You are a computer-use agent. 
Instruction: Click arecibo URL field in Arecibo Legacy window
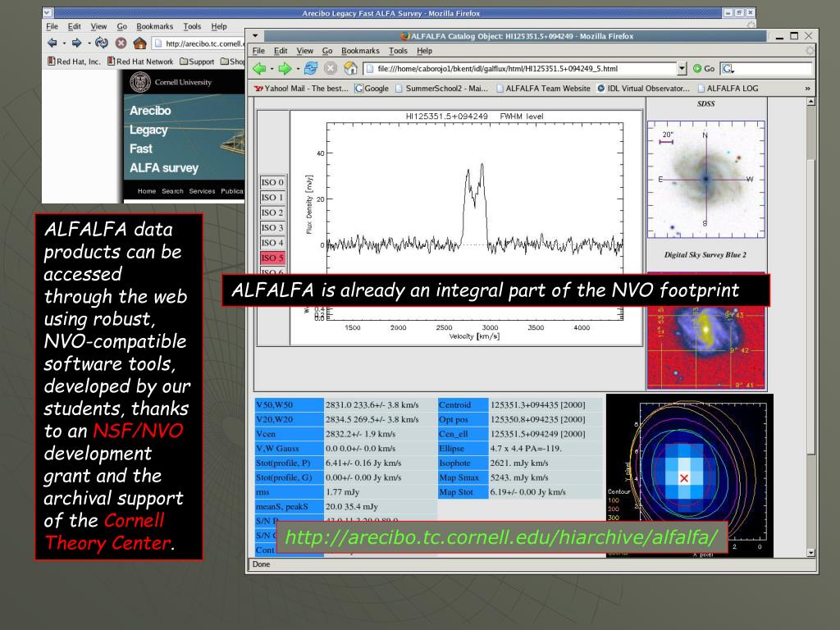click(x=199, y=43)
